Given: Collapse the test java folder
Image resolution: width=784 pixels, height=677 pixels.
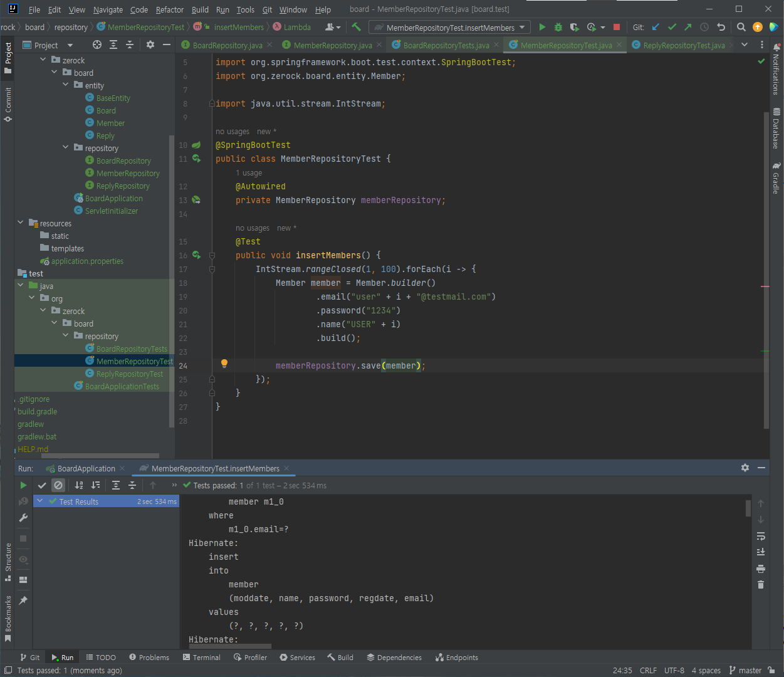Looking at the screenshot, I should pyautogui.click(x=21, y=285).
